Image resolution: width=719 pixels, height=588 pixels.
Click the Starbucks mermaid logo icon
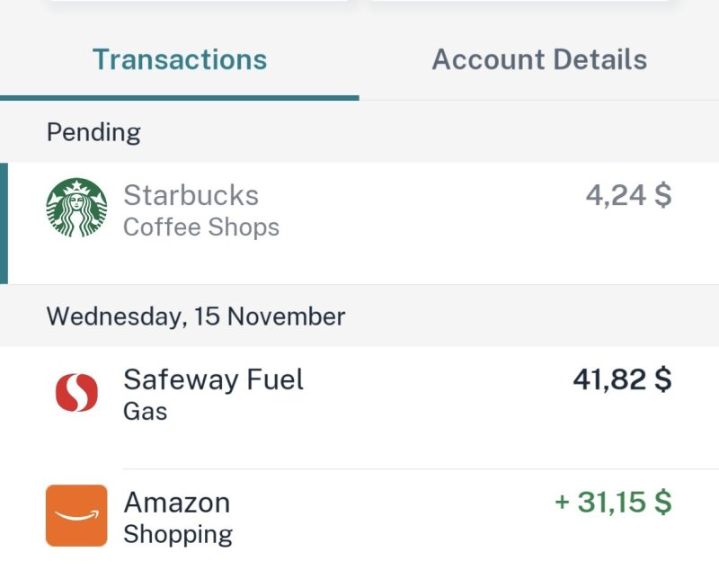tap(76, 208)
